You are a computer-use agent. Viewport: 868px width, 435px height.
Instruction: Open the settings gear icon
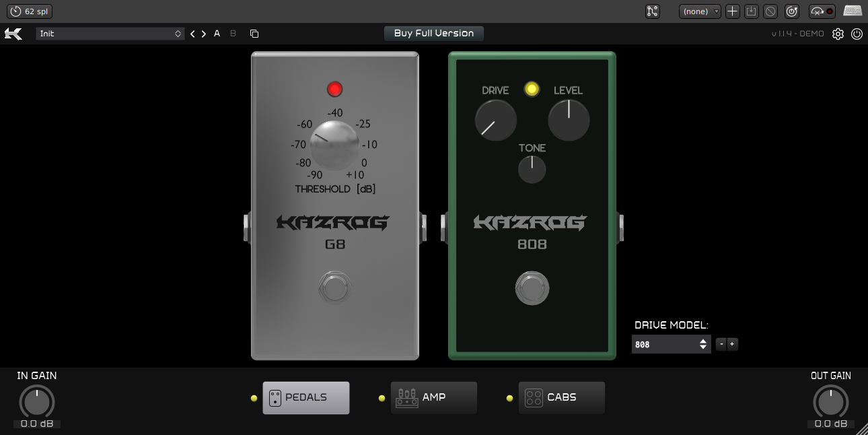pos(838,34)
